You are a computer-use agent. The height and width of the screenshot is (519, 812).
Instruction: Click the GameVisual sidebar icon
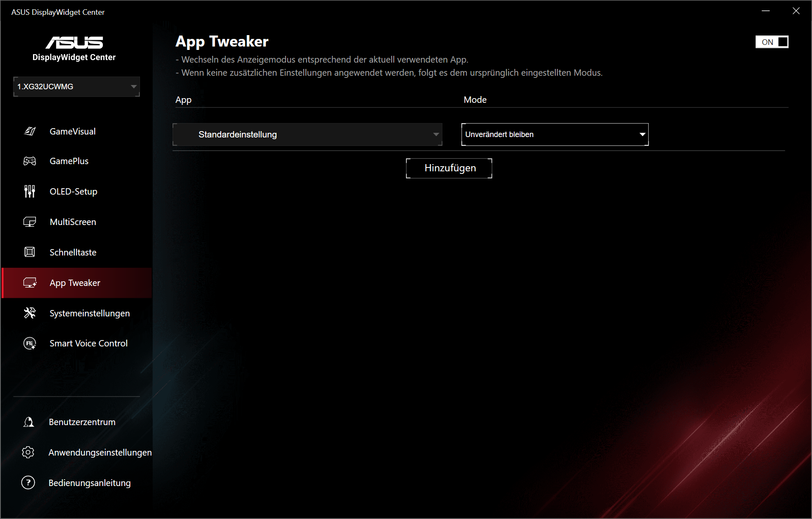pyautogui.click(x=30, y=132)
